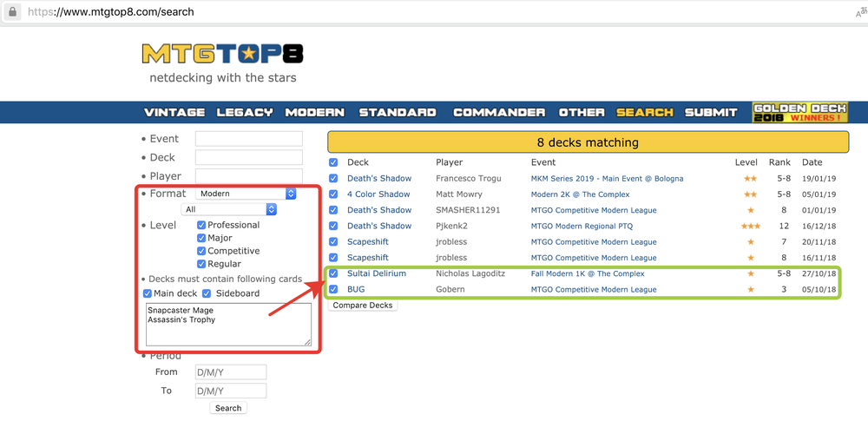Toggle the select-all checkbox beside Deck header
The width and height of the screenshot is (868, 421).
click(x=334, y=162)
